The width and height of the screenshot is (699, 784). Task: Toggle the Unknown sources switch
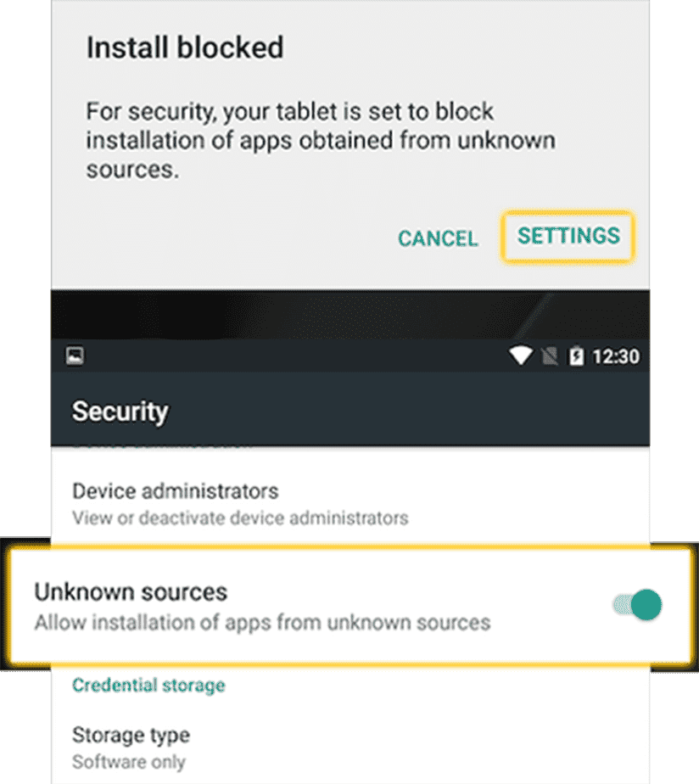[x=638, y=605]
